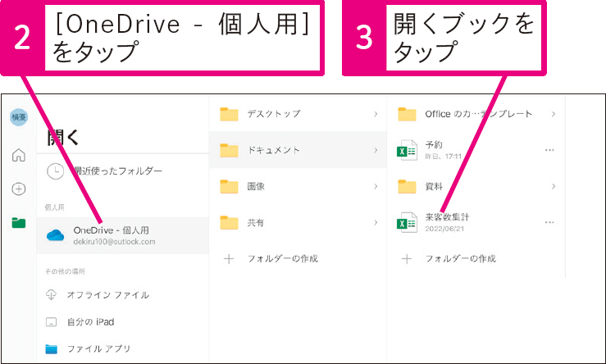Screen dimensions: 606x364
Task: Click the 来客数集計 Excel file icon
Action: tap(407, 222)
